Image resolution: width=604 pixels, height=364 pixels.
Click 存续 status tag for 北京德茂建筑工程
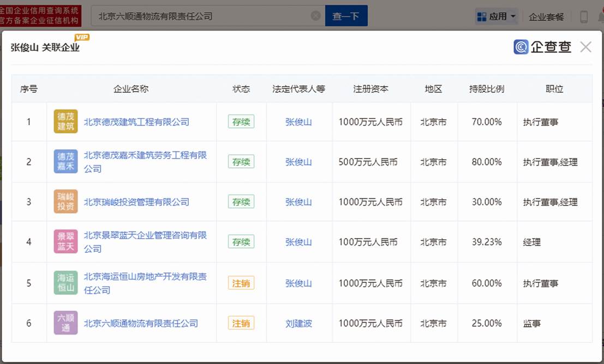[x=241, y=122]
